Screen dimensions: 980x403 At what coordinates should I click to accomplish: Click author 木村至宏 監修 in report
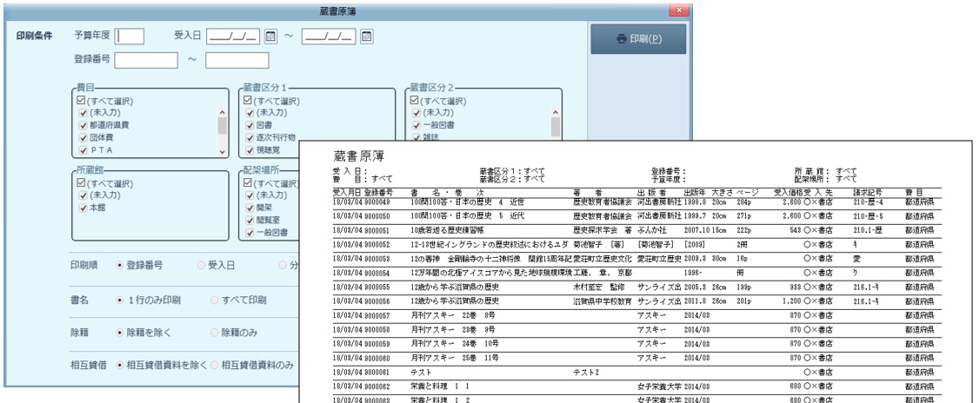(x=598, y=288)
